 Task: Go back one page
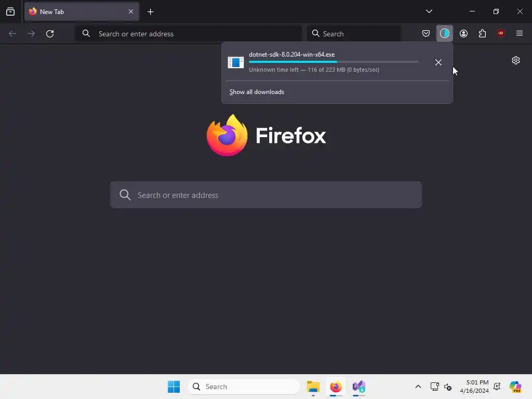tap(12, 34)
